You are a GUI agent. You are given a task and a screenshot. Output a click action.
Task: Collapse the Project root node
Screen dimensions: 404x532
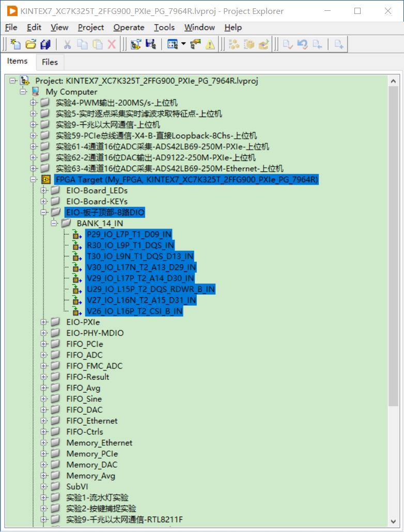tap(12, 80)
